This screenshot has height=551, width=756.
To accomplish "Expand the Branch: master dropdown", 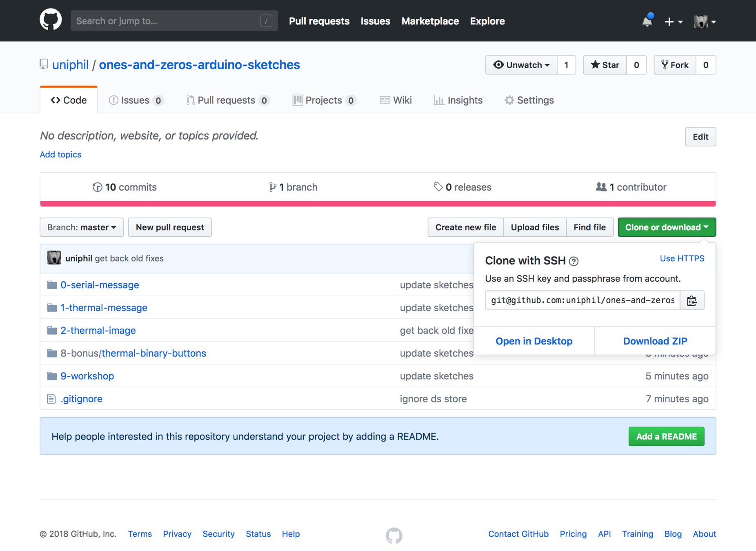I will pyautogui.click(x=82, y=227).
